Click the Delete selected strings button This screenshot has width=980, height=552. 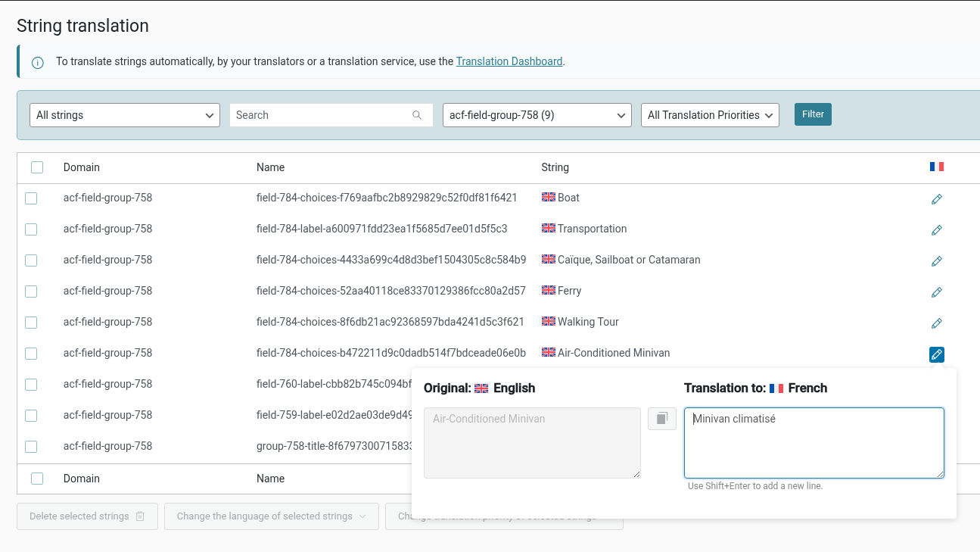[x=87, y=516]
